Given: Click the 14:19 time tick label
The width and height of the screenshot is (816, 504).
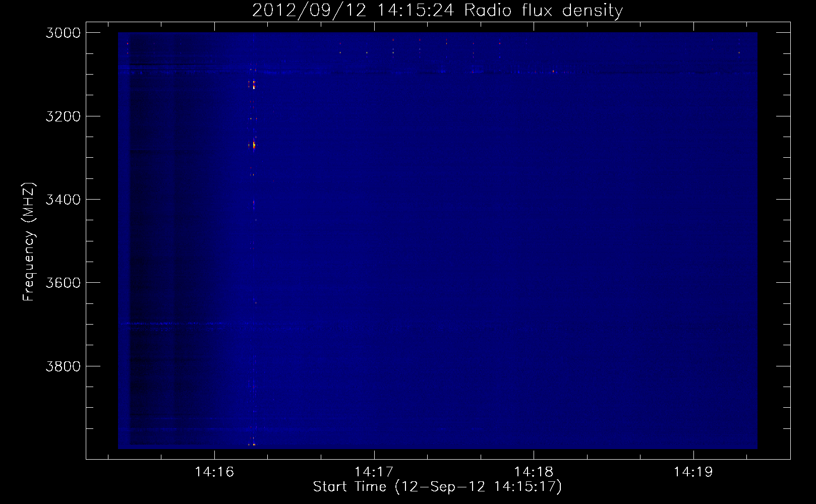Looking at the screenshot, I should coord(693,472).
